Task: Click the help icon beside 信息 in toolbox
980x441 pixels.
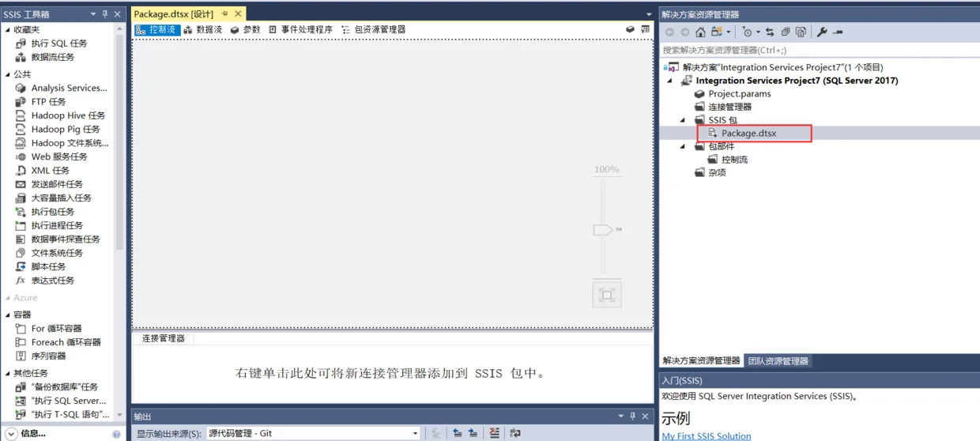Action: coord(116,434)
